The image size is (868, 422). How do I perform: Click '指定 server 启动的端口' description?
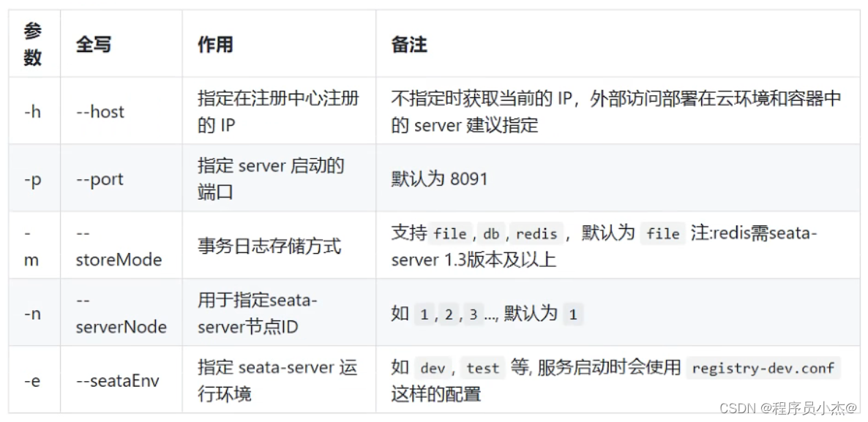coord(272,178)
